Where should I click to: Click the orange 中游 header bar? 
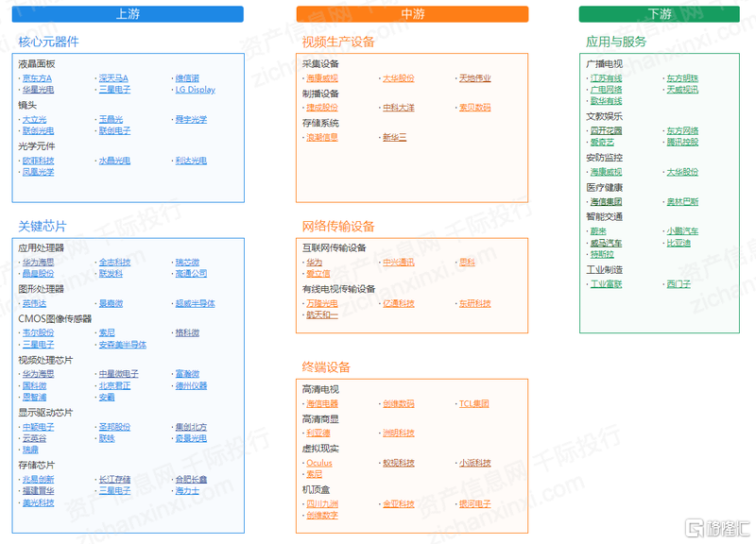(x=412, y=14)
